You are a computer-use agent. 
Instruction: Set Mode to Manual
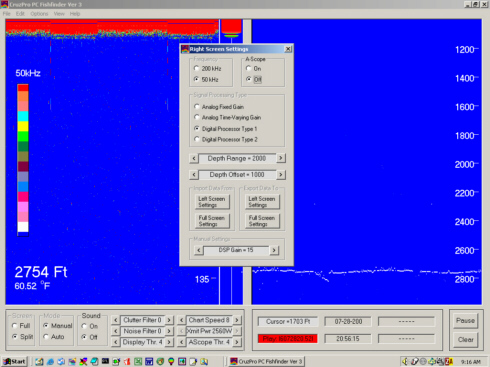[x=58, y=326]
